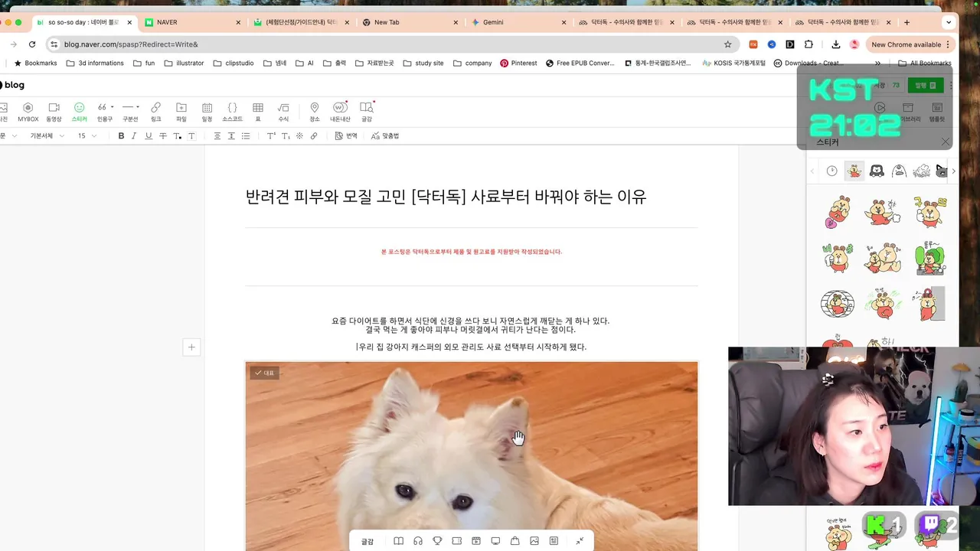Open the Chrome tab search dropdown
The width and height of the screenshot is (980, 551).
949,22
